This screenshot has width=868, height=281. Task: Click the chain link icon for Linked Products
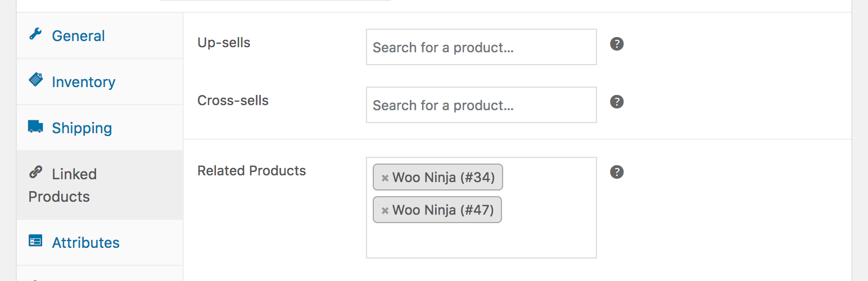(x=35, y=173)
